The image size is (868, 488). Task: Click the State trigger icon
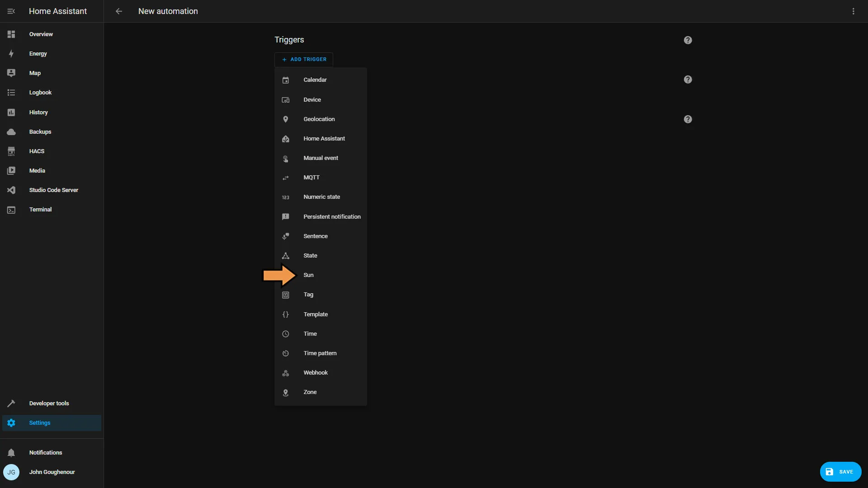285,255
